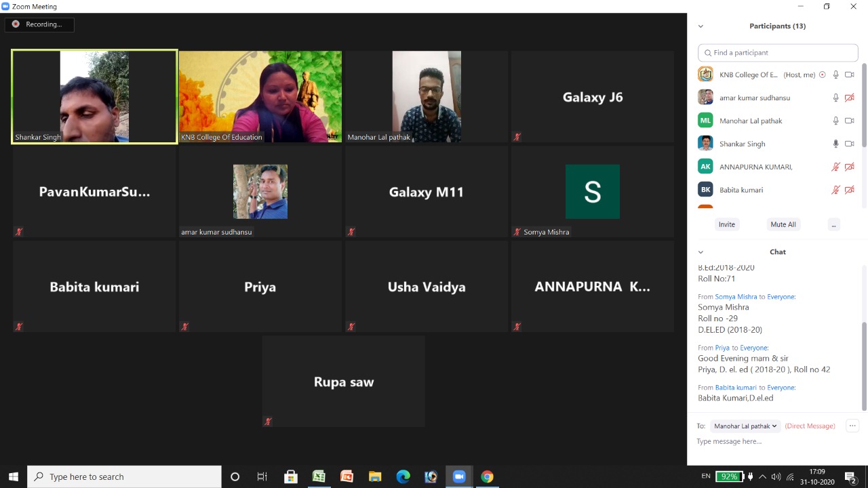Open Excel from the taskbar
Viewport: 868px width, 488px height.
point(319,476)
